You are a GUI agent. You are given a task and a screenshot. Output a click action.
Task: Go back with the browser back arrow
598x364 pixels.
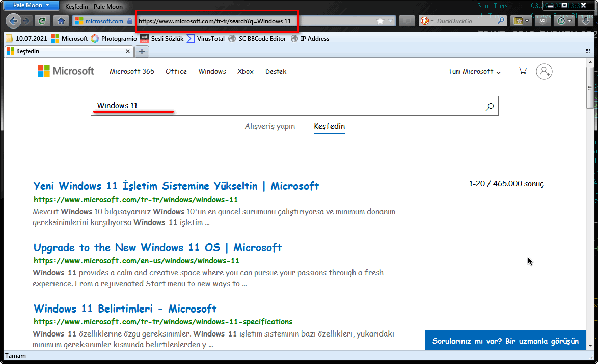pyautogui.click(x=13, y=21)
